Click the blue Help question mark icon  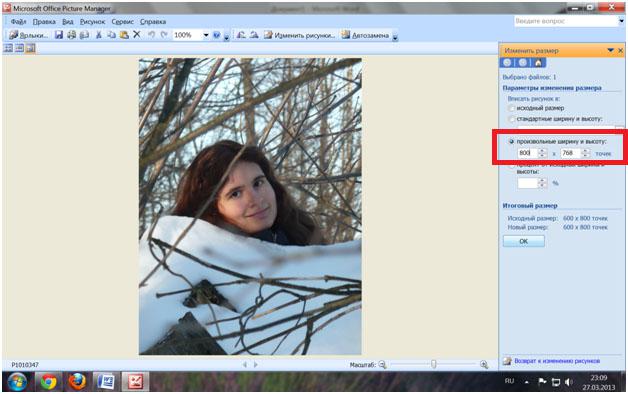pos(217,35)
